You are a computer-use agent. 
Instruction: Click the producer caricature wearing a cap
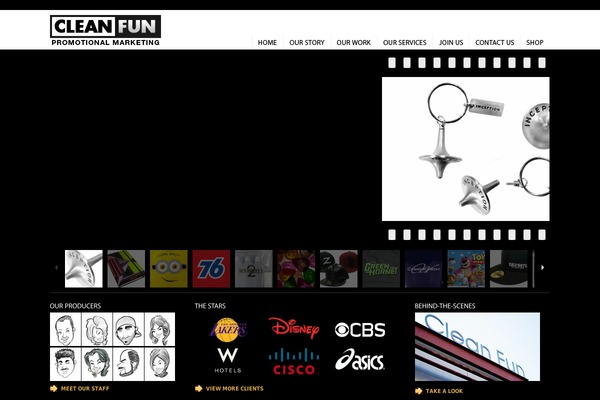pyautogui.click(x=129, y=330)
